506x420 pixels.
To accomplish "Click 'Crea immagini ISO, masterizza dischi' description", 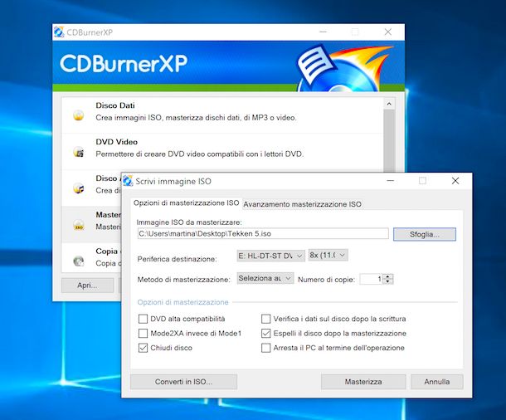I will point(196,118).
